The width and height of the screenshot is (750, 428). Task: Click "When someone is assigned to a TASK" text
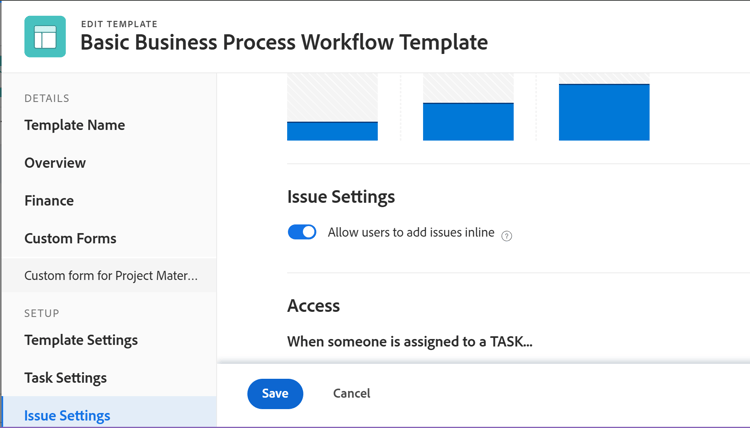point(409,342)
